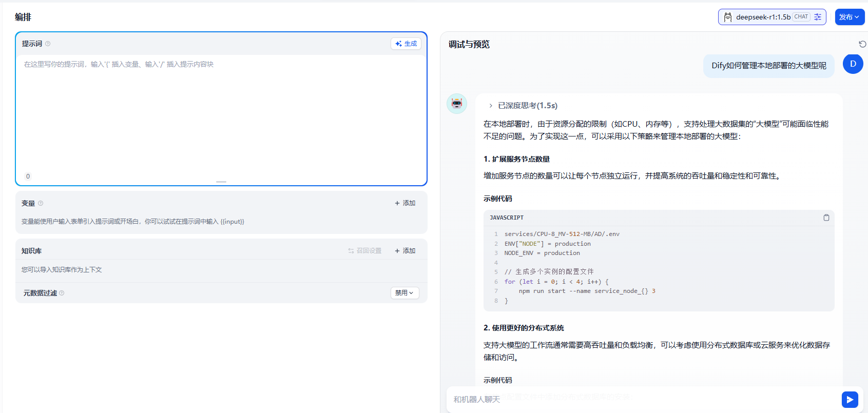
Task: Click the model parameter settings sliders icon
Action: tap(818, 17)
